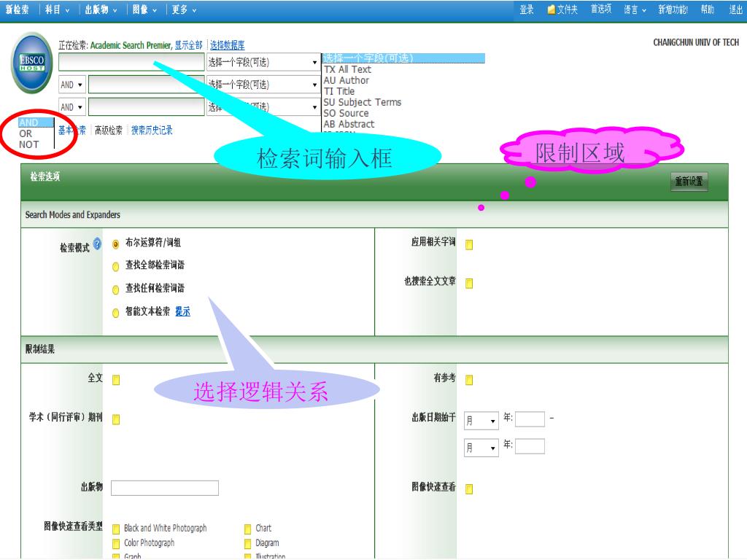
Task: Click the second search term input box
Action: pos(146,85)
